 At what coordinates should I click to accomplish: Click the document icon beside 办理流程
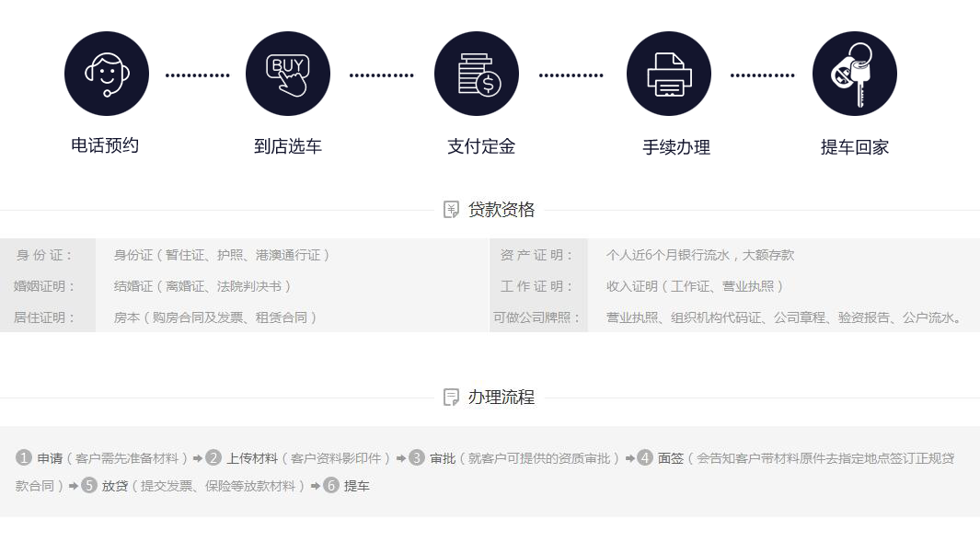[x=451, y=398]
